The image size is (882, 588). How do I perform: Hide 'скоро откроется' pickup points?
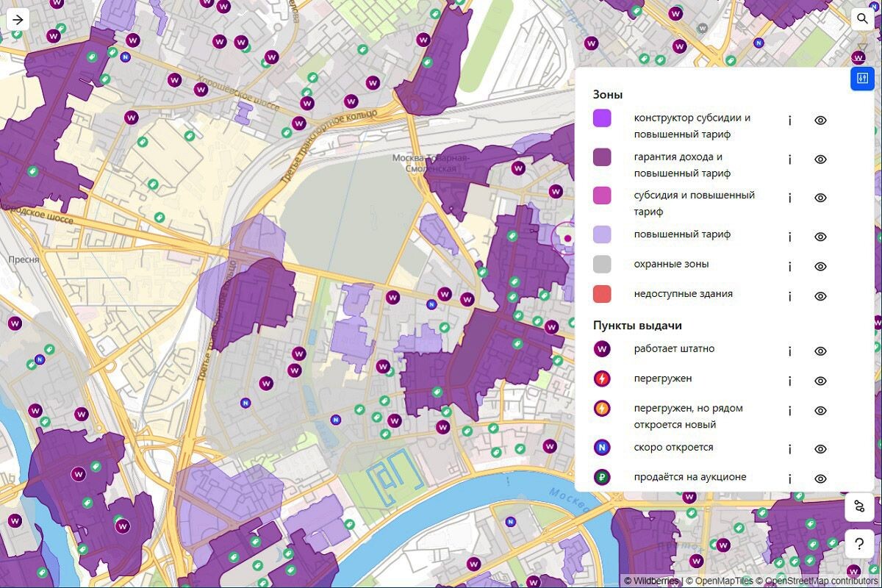tap(821, 449)
